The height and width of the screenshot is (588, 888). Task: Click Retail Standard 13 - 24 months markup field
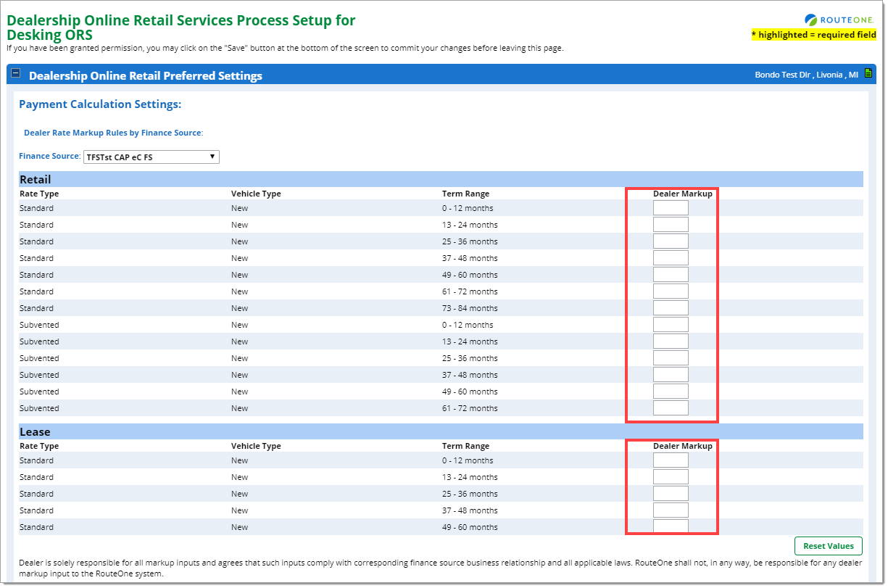[x=671, y=225]
